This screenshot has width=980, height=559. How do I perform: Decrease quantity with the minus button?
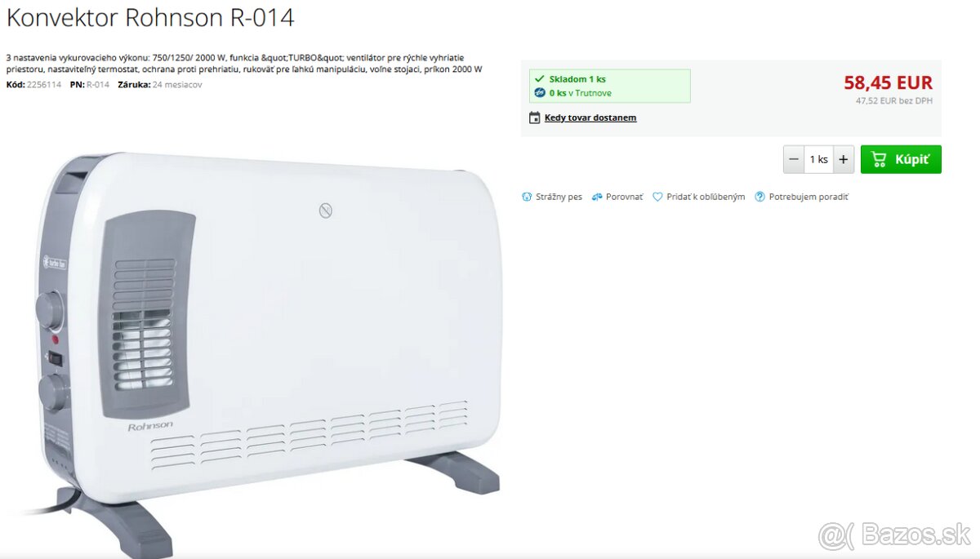[794, 159]
